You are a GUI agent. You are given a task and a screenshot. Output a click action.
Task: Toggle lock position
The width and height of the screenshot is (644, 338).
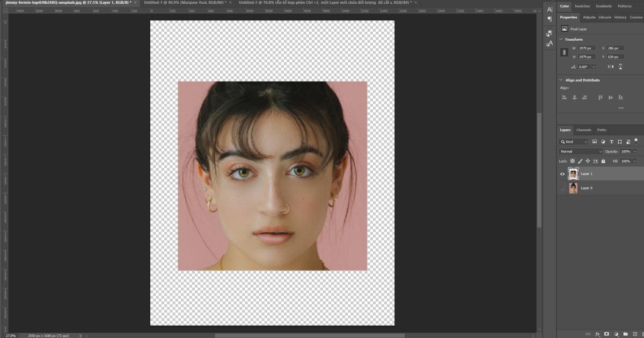click(588, 161)
